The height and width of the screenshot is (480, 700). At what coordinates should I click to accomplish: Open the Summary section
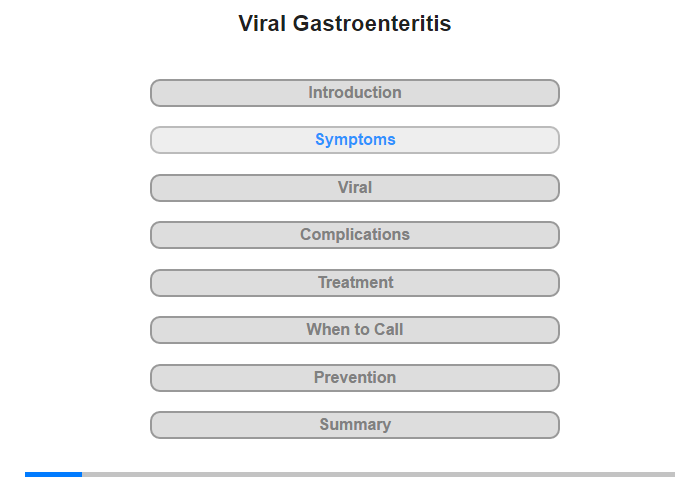pyautogui.click(x=354, y=425)
